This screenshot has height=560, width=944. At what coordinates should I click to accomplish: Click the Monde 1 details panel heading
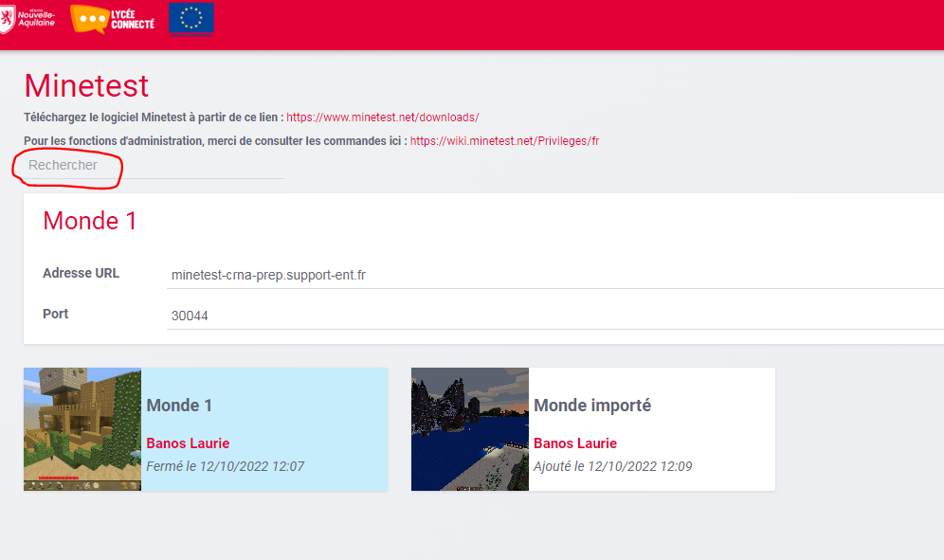90,221
